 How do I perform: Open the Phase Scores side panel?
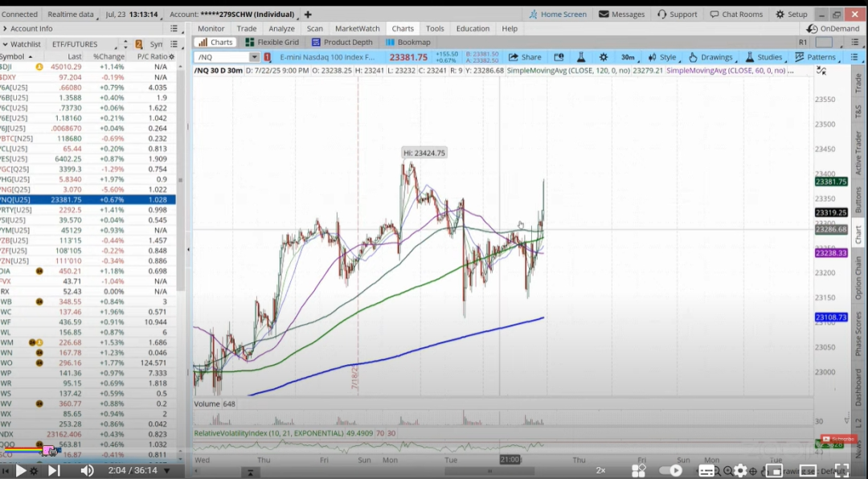[x=858, y=334]
